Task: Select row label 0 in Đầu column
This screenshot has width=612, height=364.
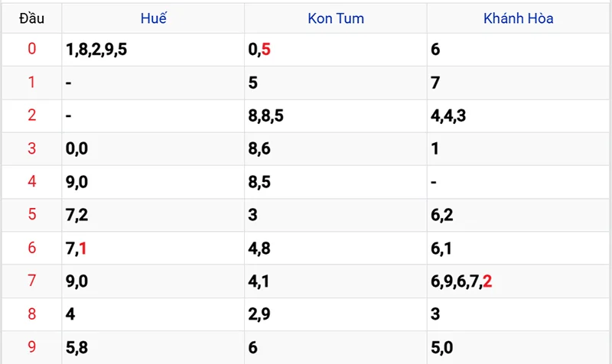Action: coord(31,50)
